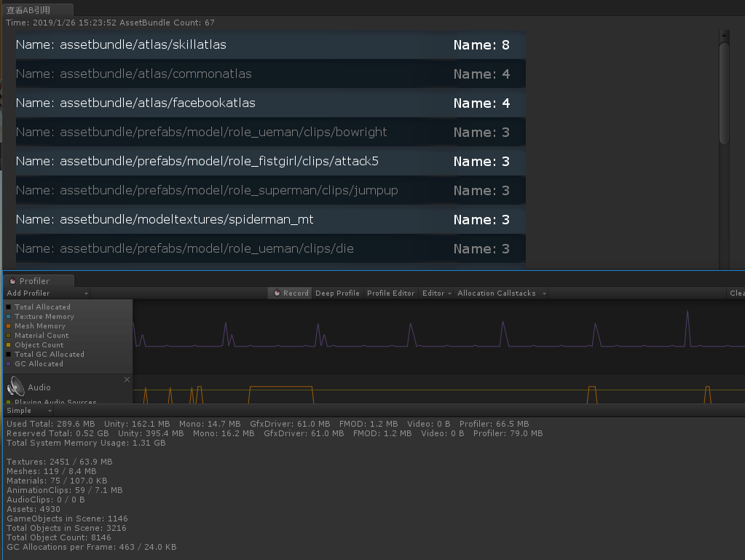The height and width of the screenshot is (560, 745).
Task: Click the Audio profiler speaker icon
Action: tap(16, 387)
